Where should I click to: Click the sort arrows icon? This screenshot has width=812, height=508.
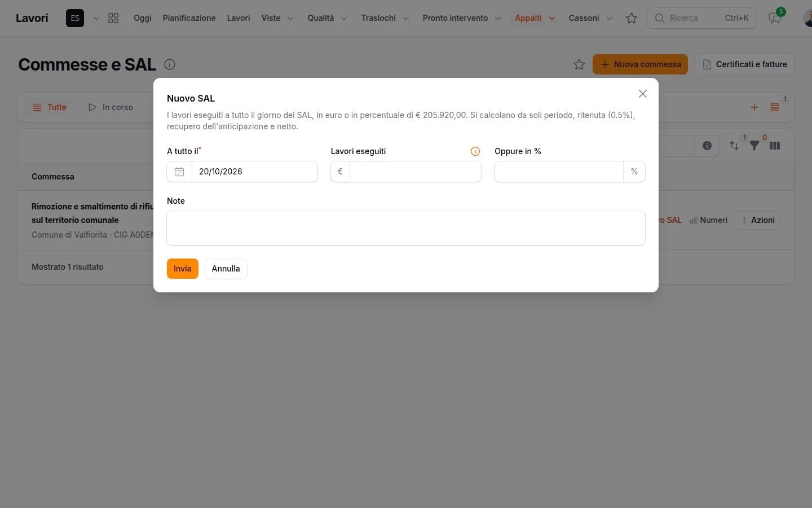coord(734,146)
